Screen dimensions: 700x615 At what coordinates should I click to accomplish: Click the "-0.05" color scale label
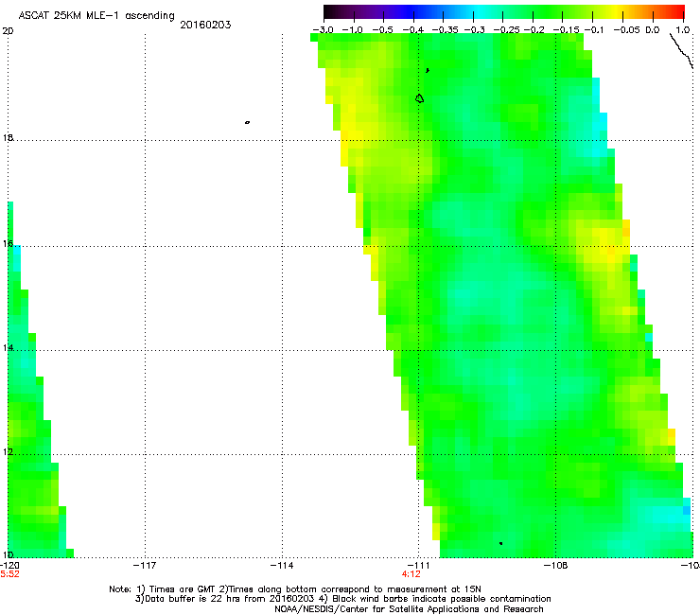coord(627,30)
